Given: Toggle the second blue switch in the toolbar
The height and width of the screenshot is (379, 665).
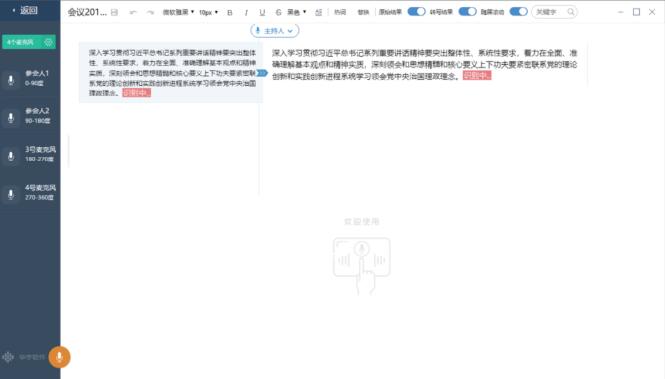Looking at the screenshot, I should [467, 11].
